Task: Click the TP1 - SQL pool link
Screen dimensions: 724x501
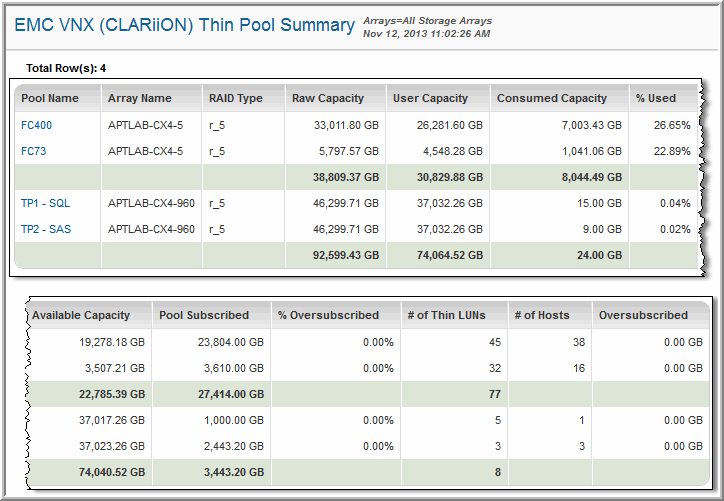Action: tap(45, 203)
